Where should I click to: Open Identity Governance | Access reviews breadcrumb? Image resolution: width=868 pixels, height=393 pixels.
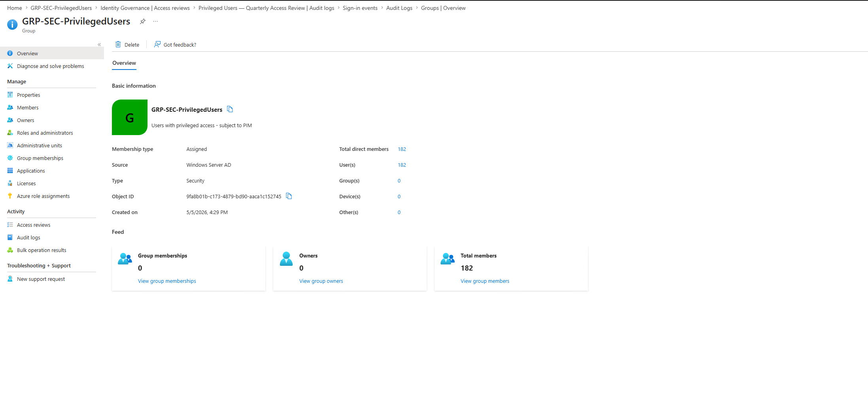click(x=145, y=8)
